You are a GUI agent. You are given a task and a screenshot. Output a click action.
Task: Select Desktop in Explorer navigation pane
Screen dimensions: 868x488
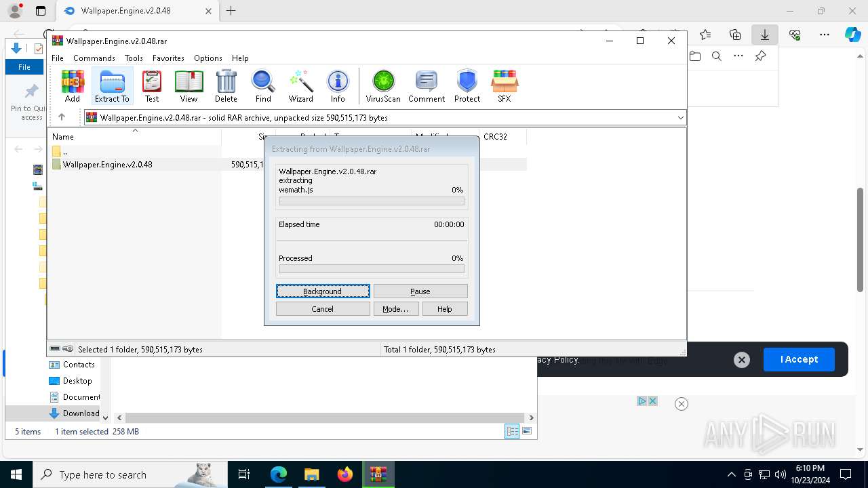(x=72, y=381)
